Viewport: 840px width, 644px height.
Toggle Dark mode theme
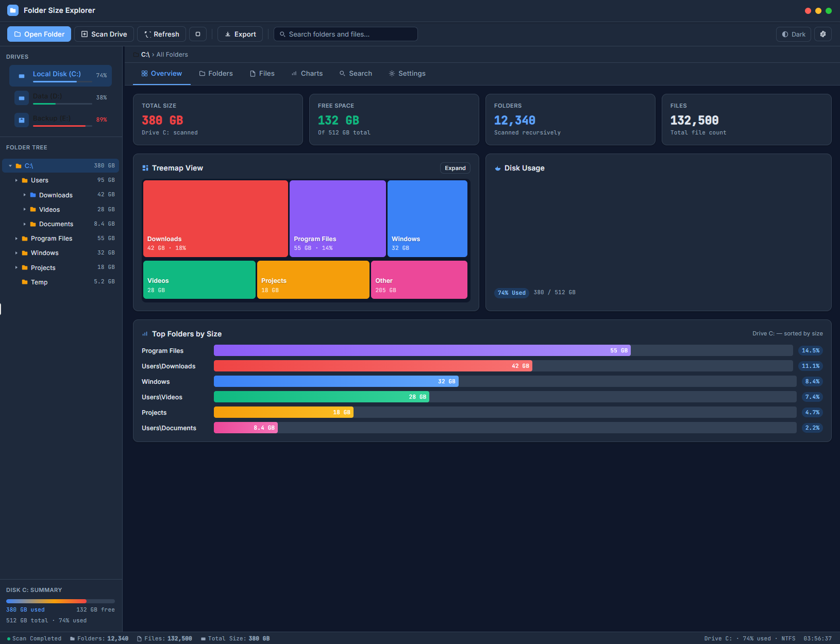(793, 34)
